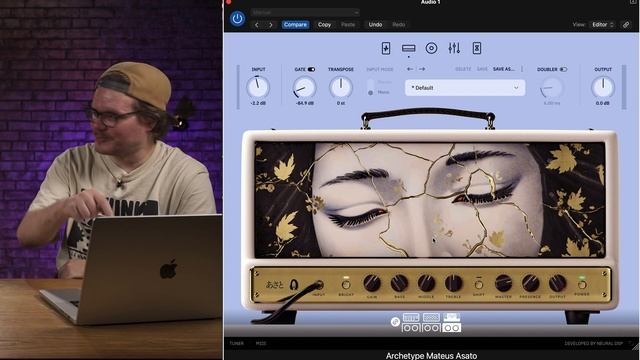Select the third highlighted cabinet thumbnail

[452, 328]
